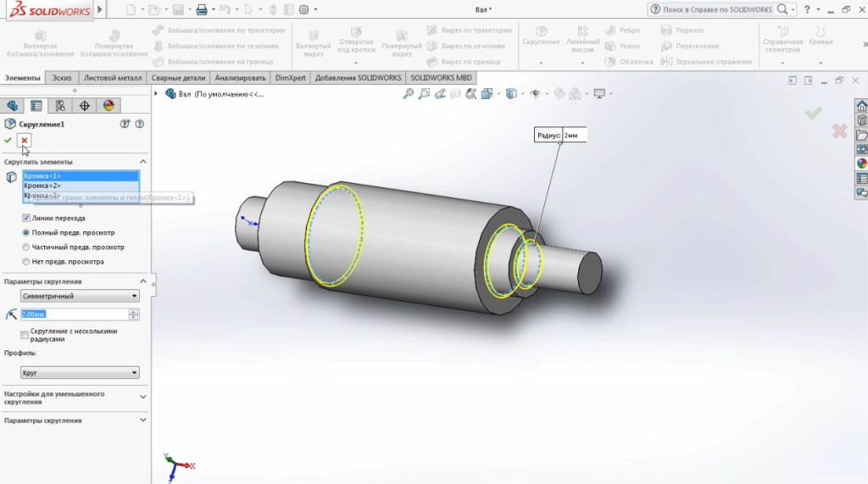
Task: Open the DisplayManager color ball tab
Action: (108, 105)
